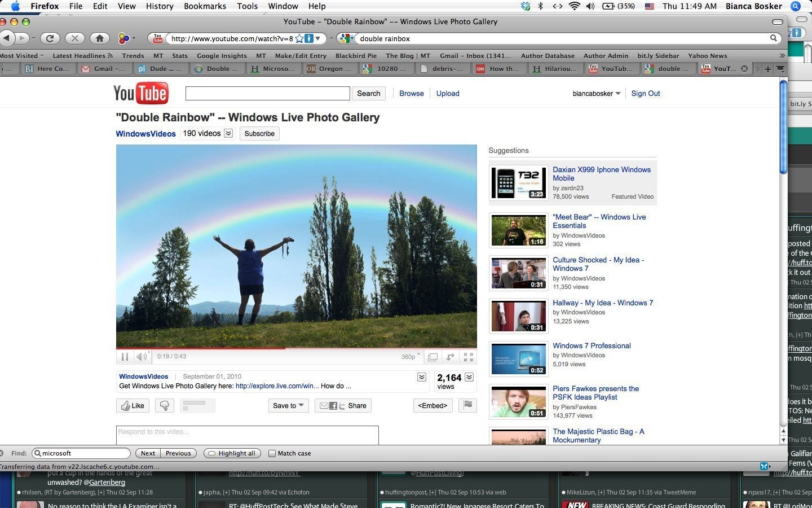Toggle the Match case checkbox
Image resolution: width=812 pixels, height=508 pixels.
click(x=272, y=453)
